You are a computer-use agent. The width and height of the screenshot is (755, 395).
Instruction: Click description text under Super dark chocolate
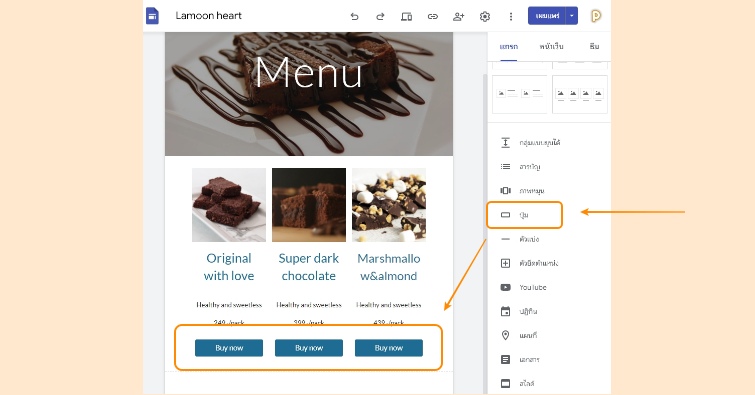coord(309,305)
